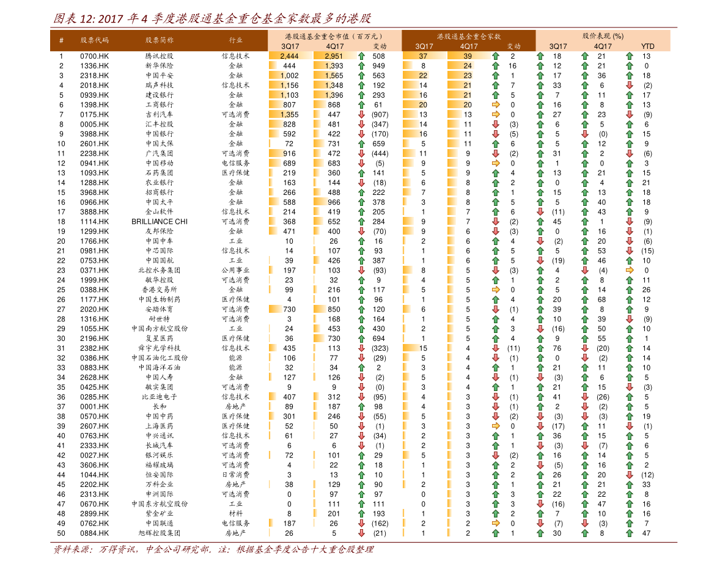The height and width of the screenshot is (567, 728).
Task: Click the top-row green arrow in the YTD column
Action: click(630, 56)
